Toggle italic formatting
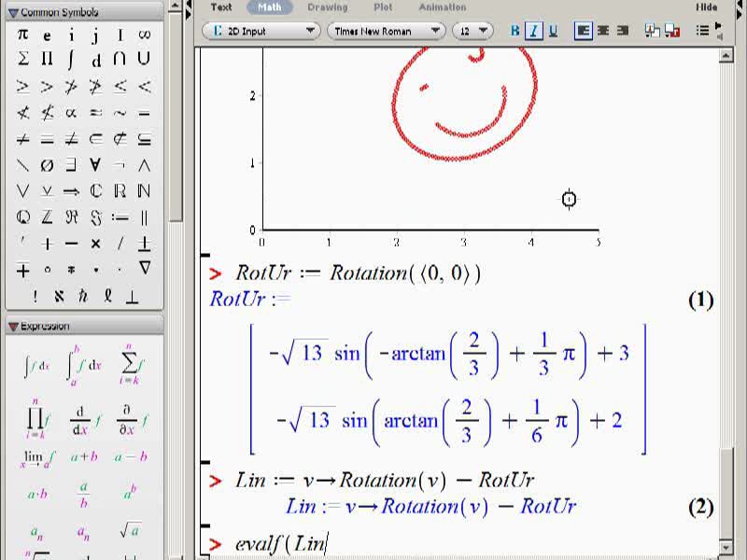The width and height of the screenshot is (747, 560). coord(534,32)
